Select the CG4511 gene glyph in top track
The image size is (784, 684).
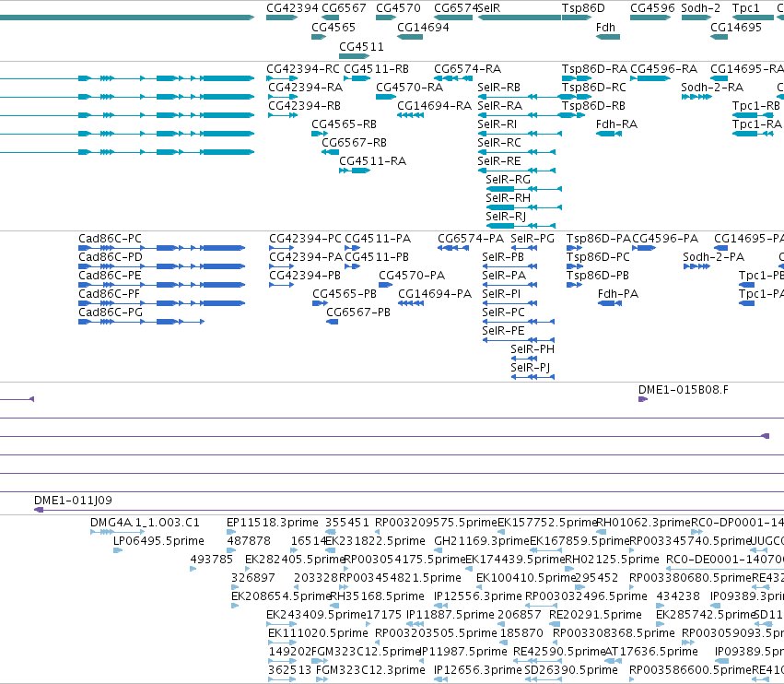(x=354, y=56)
